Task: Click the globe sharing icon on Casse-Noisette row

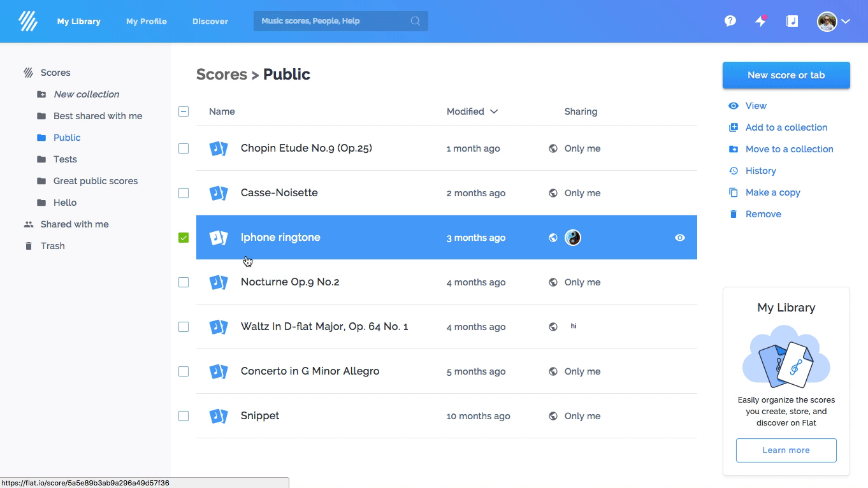Action: (553, 192)
